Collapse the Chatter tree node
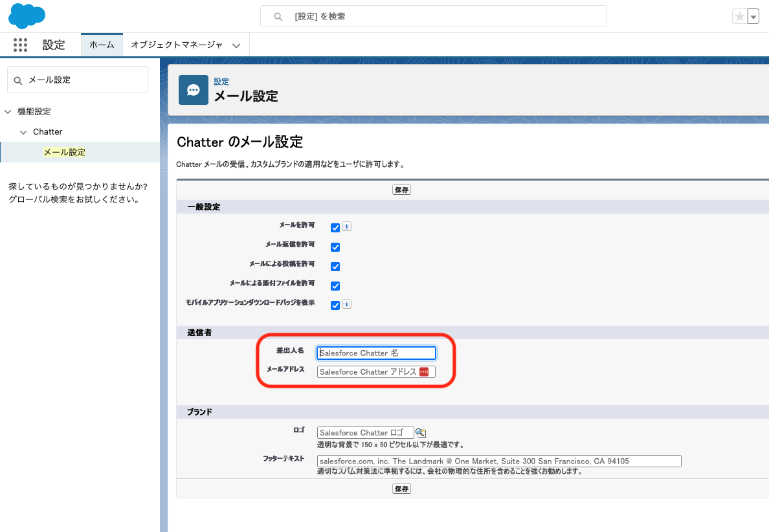 coord(24,132)
